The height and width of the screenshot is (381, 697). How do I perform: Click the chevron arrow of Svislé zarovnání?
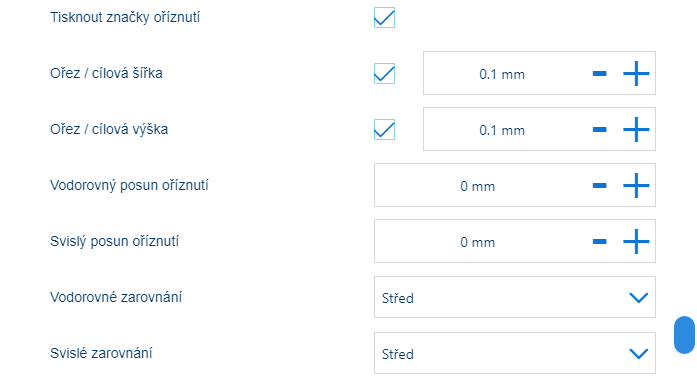coord(639,354)
